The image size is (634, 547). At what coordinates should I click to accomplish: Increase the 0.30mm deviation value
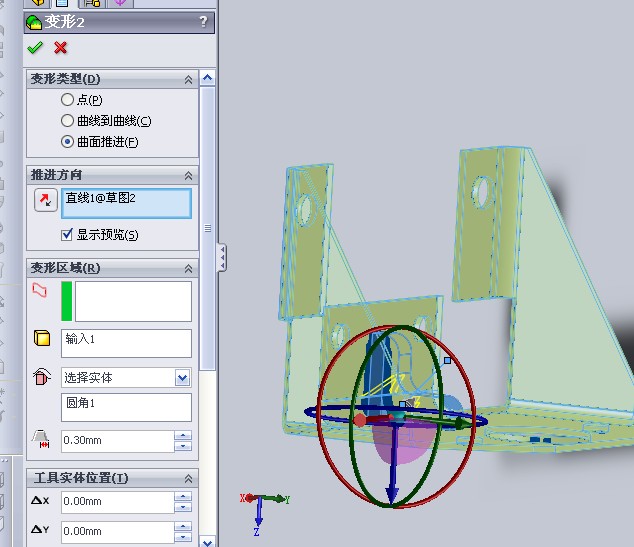click(x=183, y=435)
